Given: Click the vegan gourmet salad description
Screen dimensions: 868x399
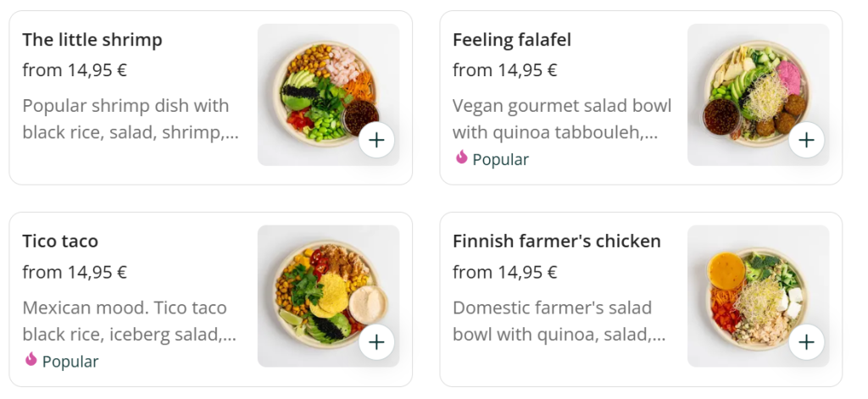Looking at the screenshot, I should click(561, 119).
